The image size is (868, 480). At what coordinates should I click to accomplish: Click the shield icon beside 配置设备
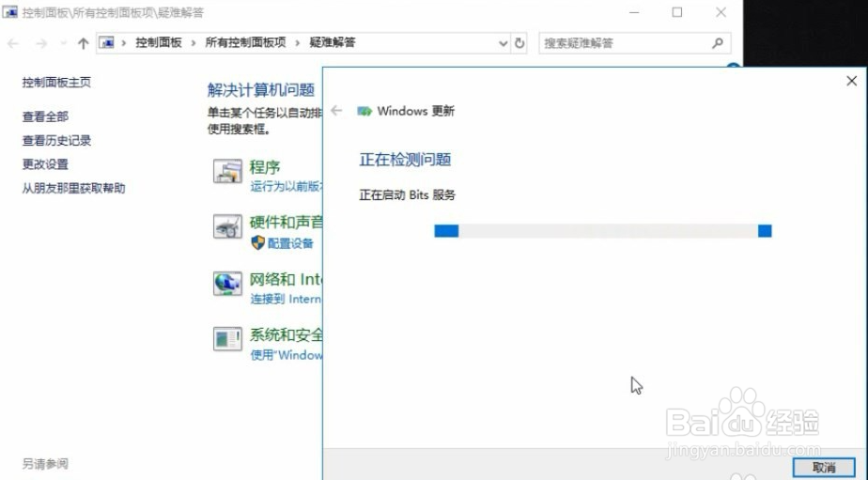tap(258, 242)
